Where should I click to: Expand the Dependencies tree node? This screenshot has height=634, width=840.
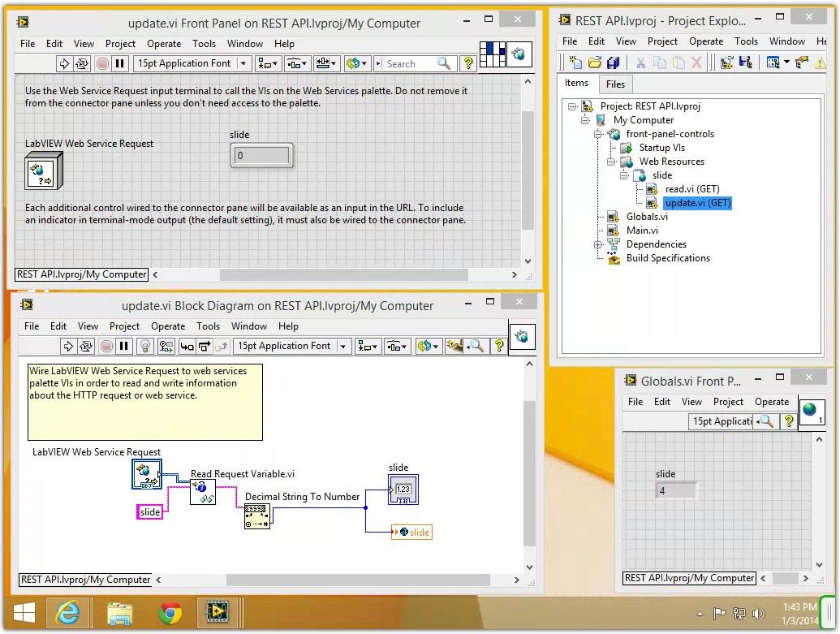tap(598, 244)
